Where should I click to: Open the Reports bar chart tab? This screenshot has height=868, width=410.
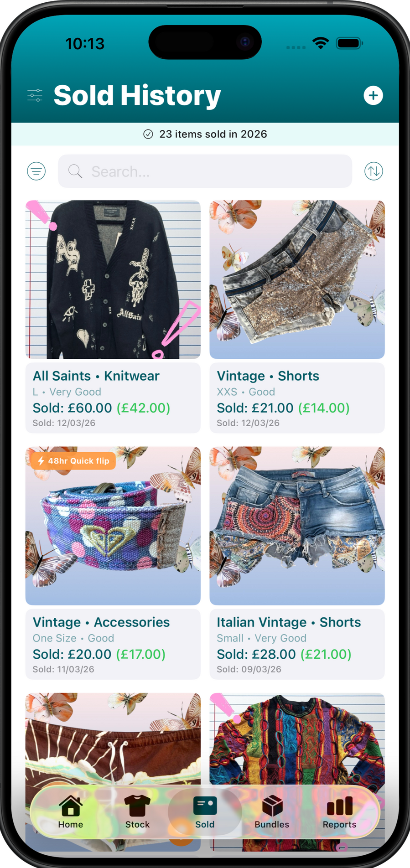click(339, 812)
